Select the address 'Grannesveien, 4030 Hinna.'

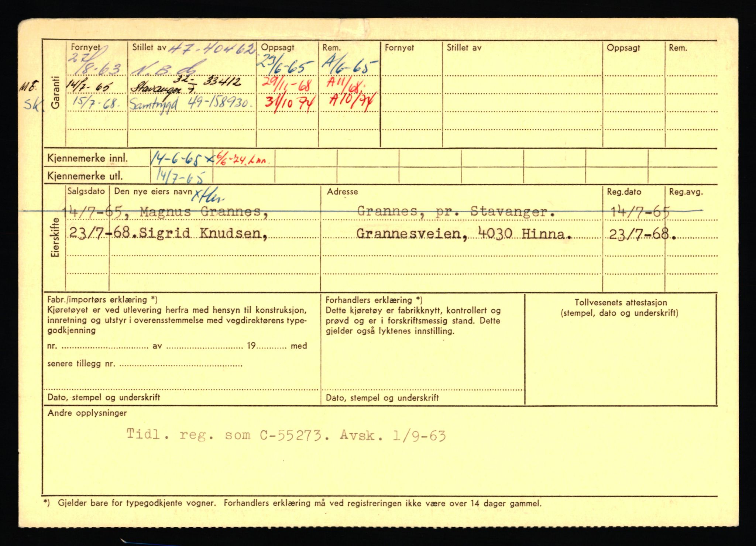(x=464, y=234)
